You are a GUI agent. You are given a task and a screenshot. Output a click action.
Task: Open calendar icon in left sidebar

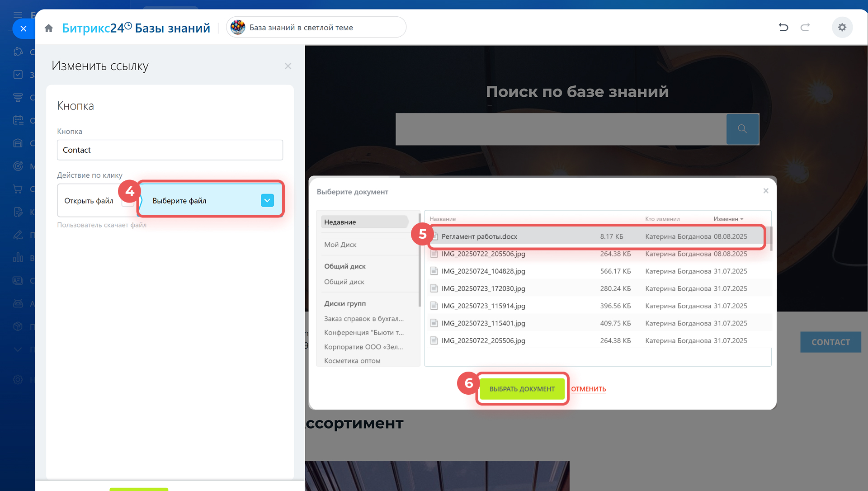(x=18, y=120)
